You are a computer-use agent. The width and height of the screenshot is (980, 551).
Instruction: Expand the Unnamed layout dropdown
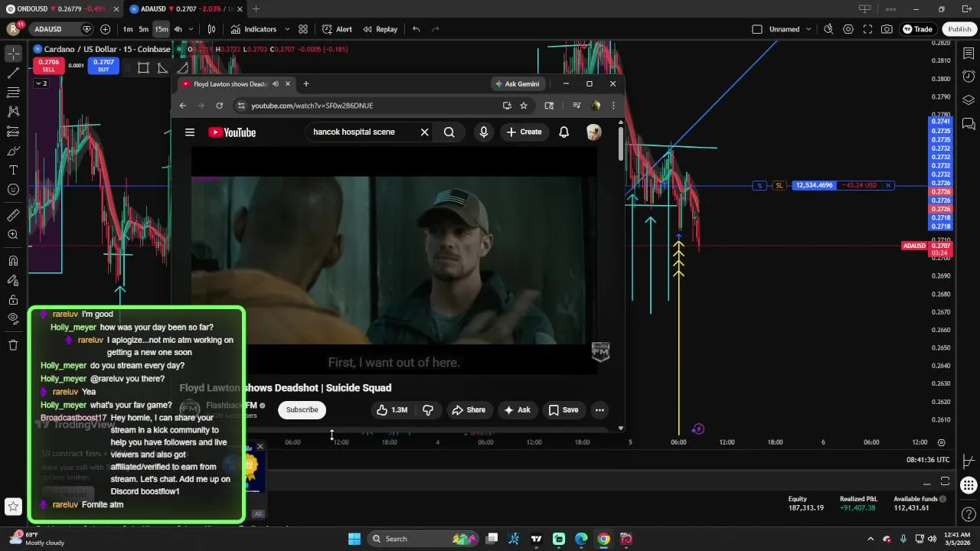coord(808,29)
